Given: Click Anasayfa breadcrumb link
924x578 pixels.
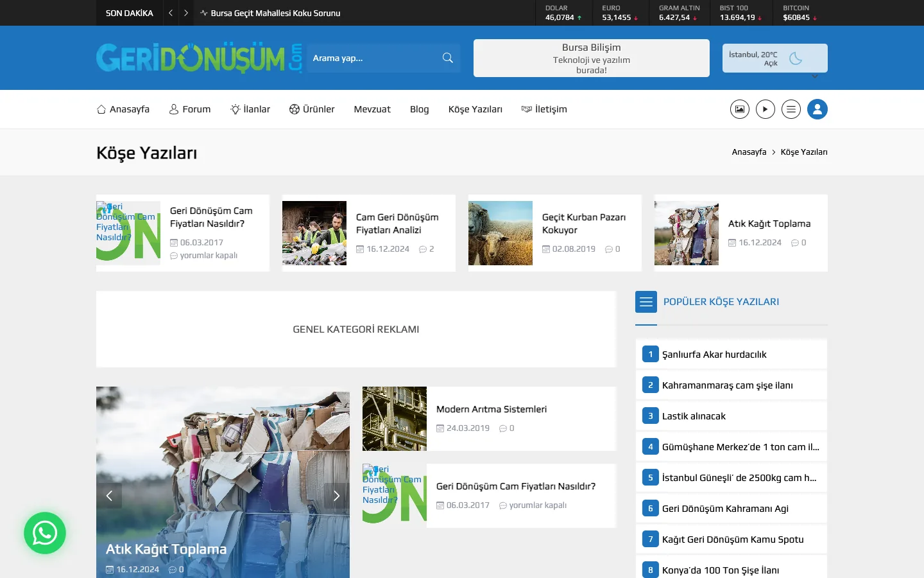Looking at the screenshot, I should [x=749, y=152].
